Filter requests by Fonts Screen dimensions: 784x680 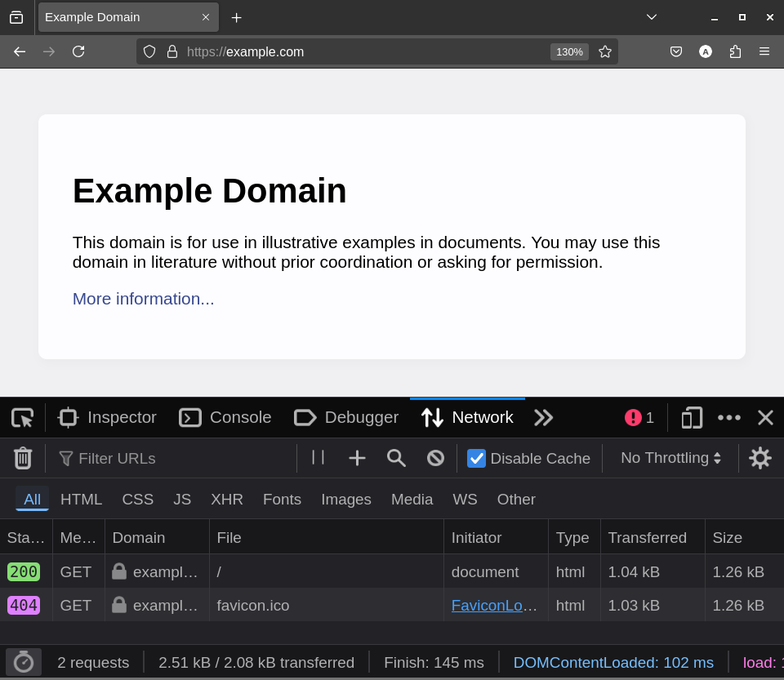point(282,499)
